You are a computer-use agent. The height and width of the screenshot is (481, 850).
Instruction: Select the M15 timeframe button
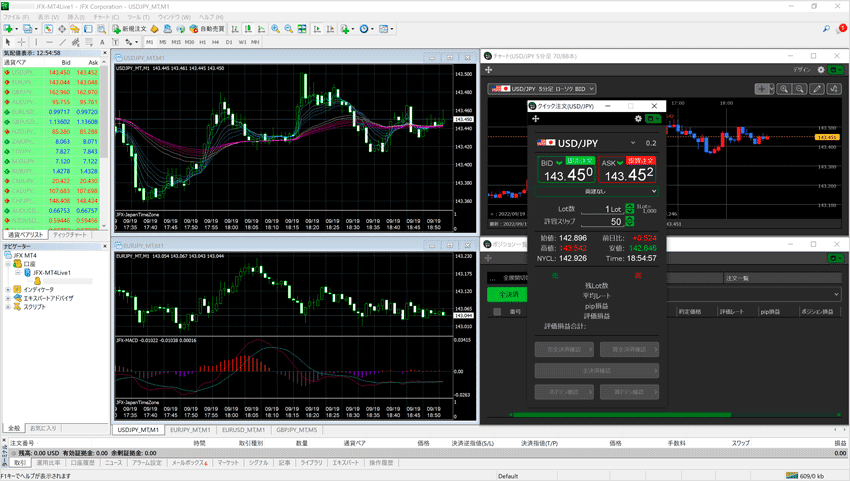[x=176, y=42]
